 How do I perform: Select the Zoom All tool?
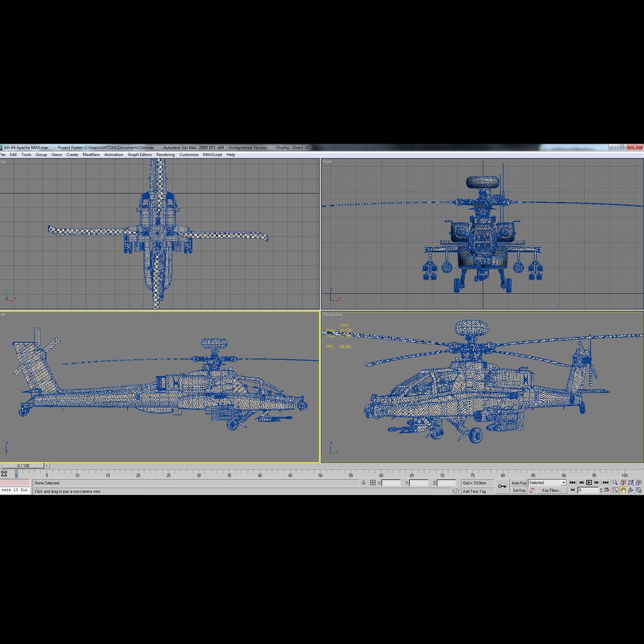tap(623, 482)
